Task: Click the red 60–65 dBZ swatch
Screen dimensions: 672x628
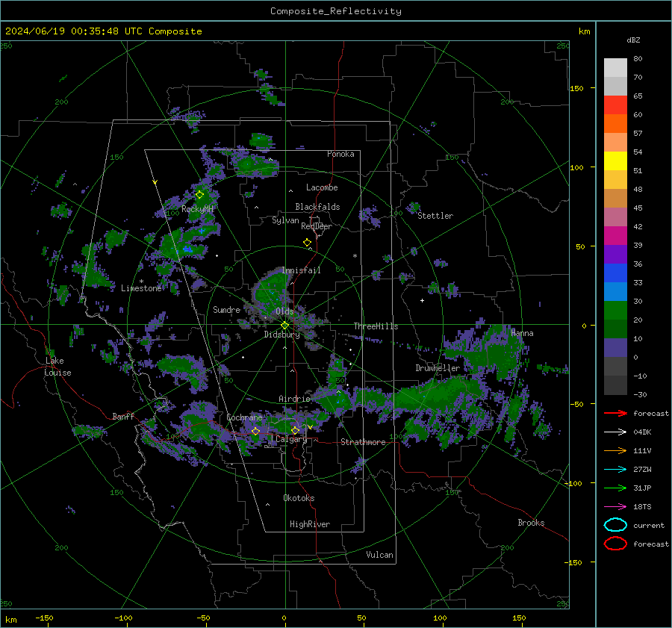Action: pyautogui.click(x=615, y=105)
